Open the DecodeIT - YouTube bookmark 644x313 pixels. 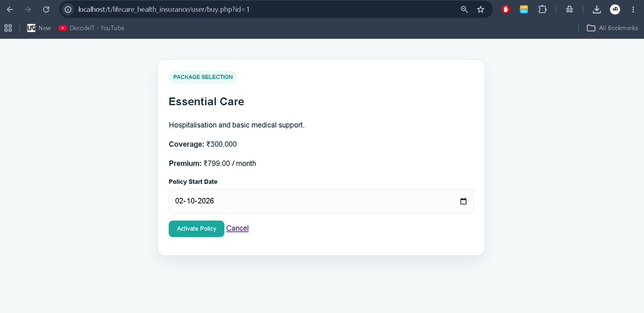[91, 28]
